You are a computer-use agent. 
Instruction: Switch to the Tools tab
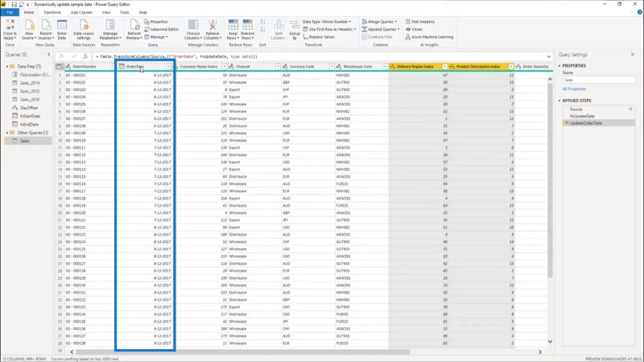124,12
